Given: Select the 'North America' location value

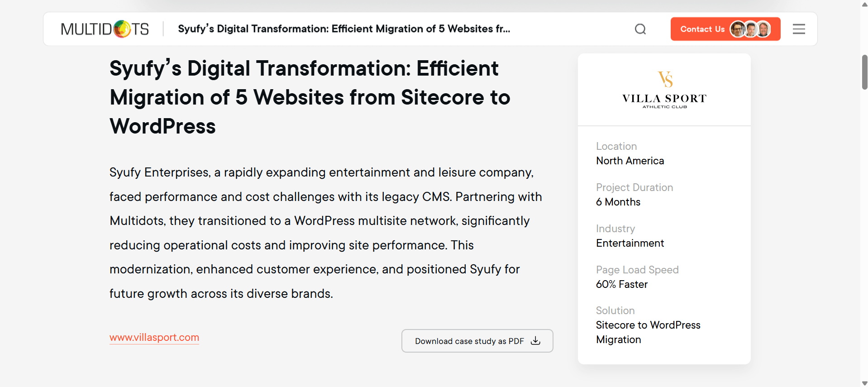Looking at the screenshot, I should (630, 161).
